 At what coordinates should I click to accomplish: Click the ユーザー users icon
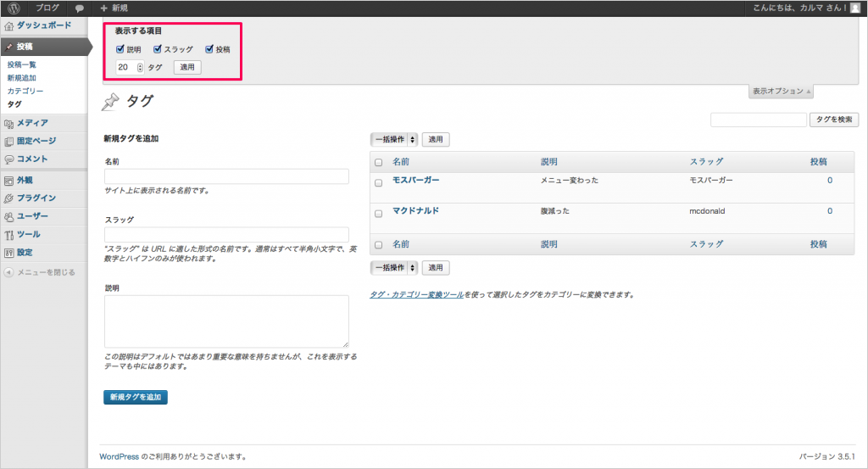click(8, 216)
